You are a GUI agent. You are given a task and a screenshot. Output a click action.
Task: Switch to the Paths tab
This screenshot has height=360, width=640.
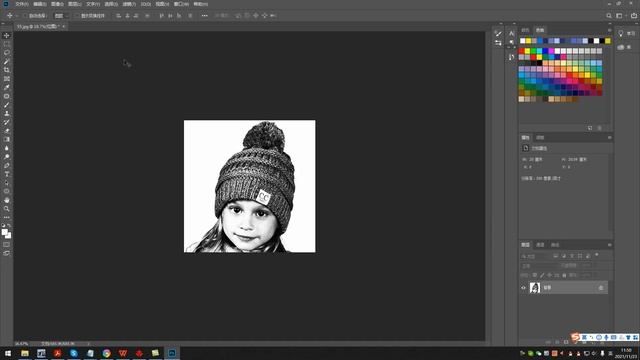point(555,245)
